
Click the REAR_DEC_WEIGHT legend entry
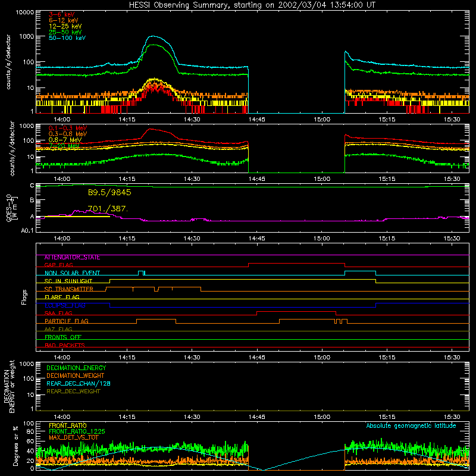(x=73, y=392)
